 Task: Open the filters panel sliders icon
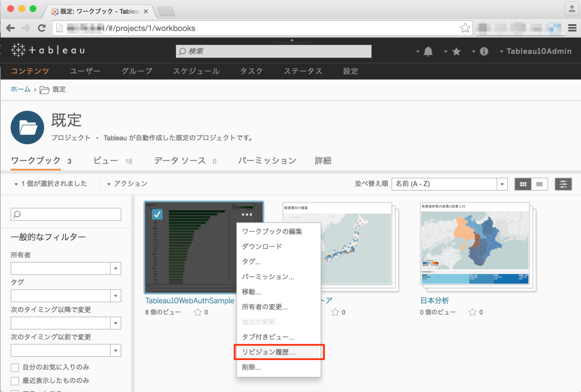tap(563, 184)
